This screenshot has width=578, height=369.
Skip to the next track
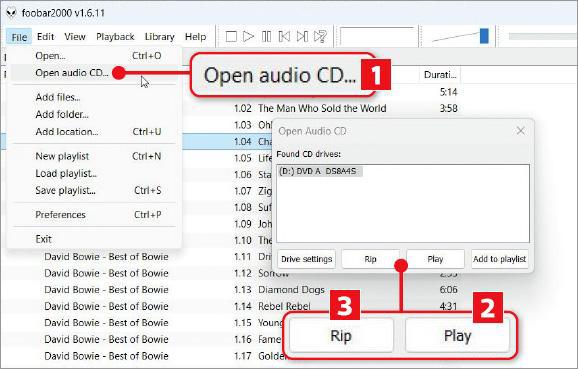point(302,36)
